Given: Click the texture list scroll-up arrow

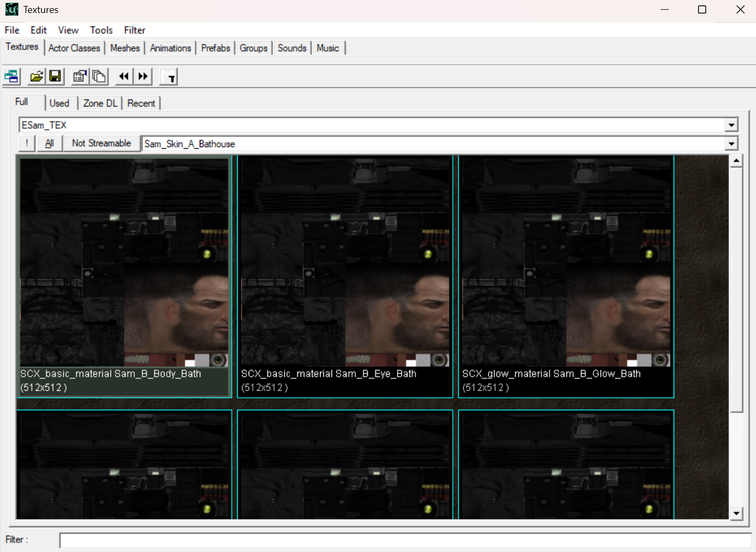Looking at the screenshot, I should tap(736, 161).
